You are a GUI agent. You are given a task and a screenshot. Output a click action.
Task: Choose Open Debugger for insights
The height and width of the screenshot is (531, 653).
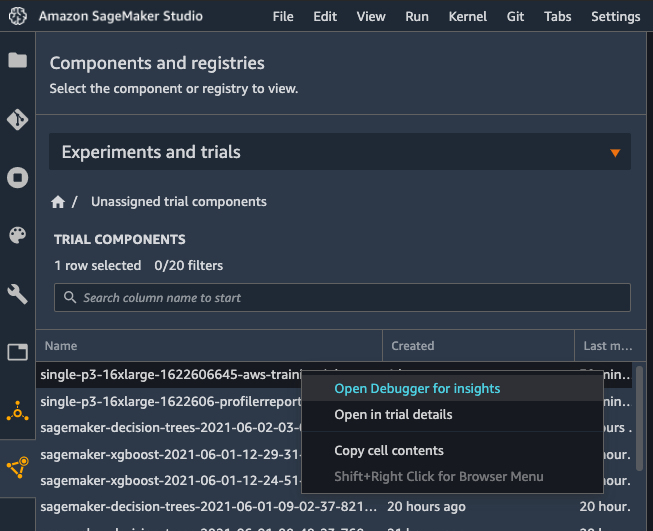pos(452,389)
